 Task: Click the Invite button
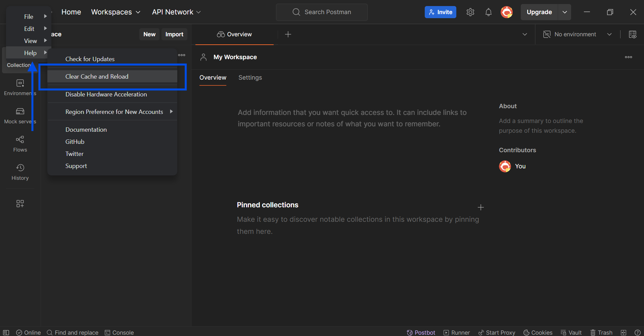coord(441,12)
